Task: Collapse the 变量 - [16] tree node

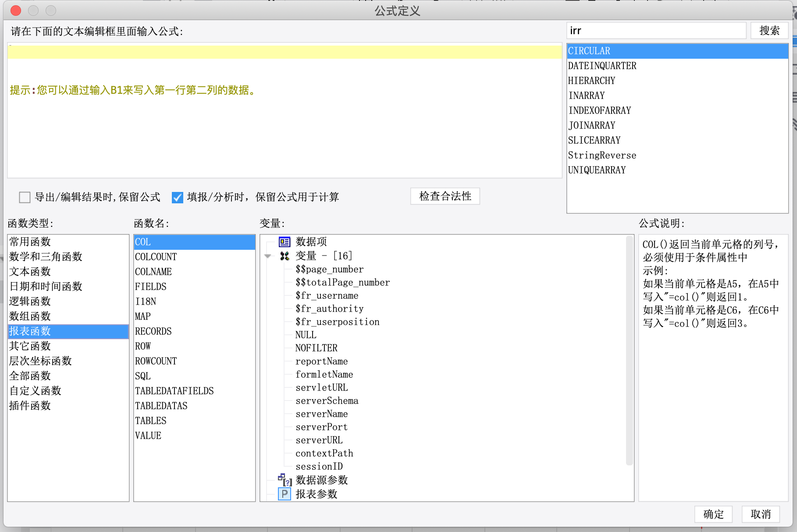Action: click(x=267, y=256)
